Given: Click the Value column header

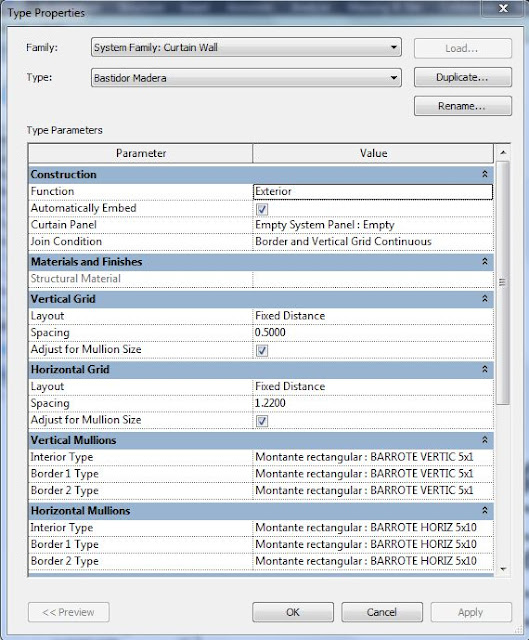Looking at the screenshot, I should coord(373,153).
